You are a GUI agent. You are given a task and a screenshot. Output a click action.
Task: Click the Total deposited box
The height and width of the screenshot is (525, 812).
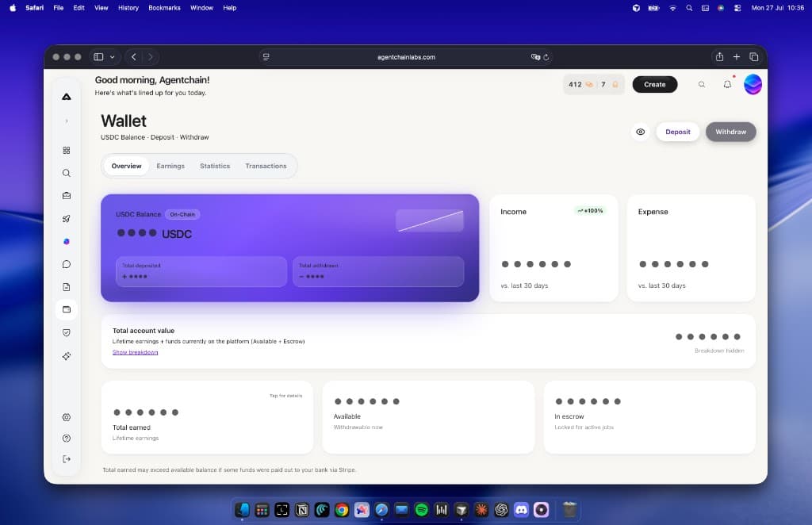201,271
